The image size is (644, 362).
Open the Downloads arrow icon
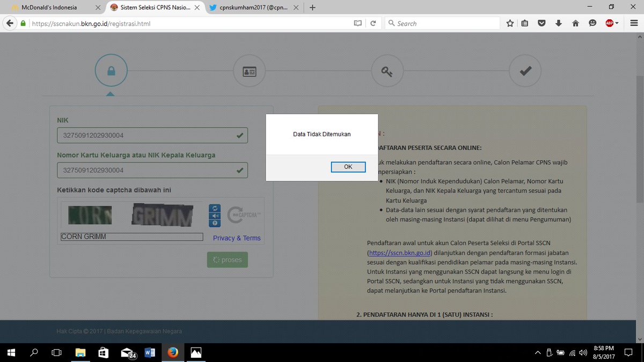click(x=559, y=24)
